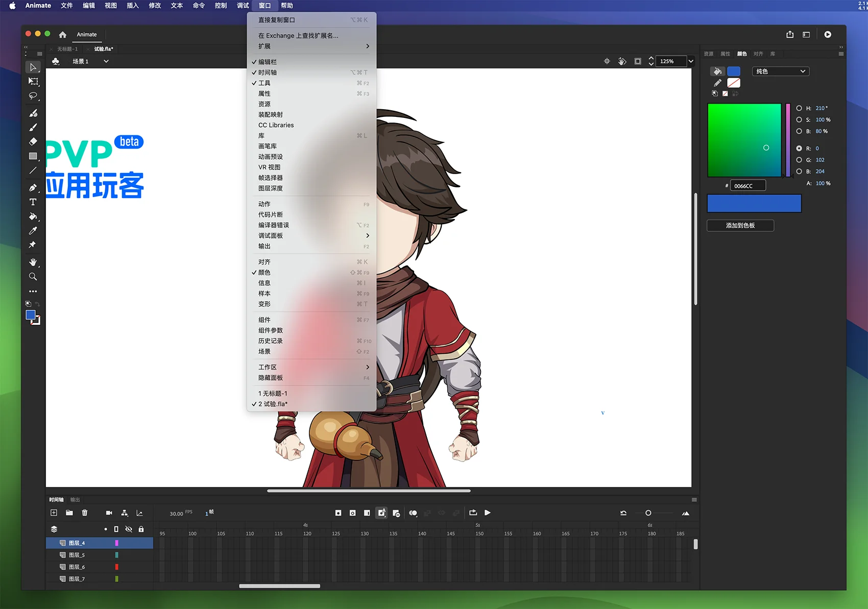Select the Asset Warp pin tool

point(33,245)
